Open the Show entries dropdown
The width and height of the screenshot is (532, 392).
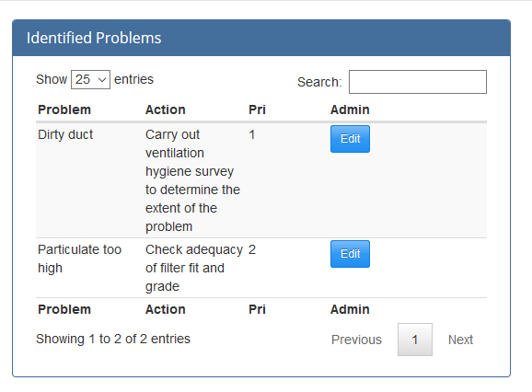(x=90, y=80)
